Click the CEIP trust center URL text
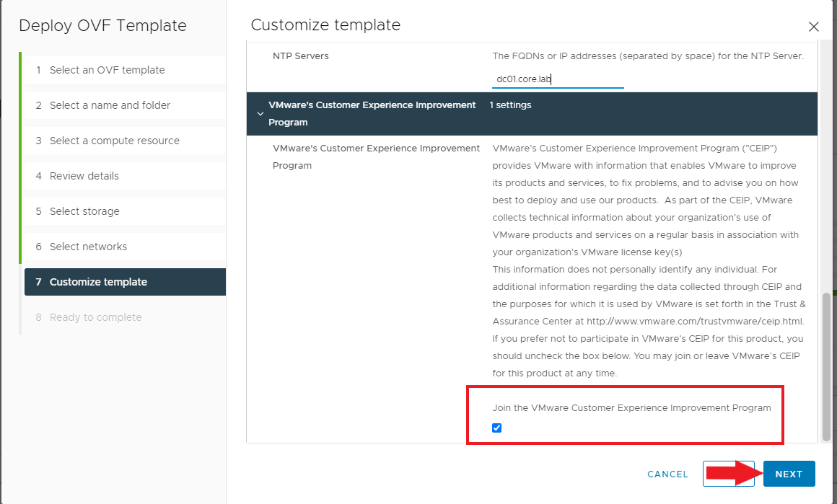 695,322
